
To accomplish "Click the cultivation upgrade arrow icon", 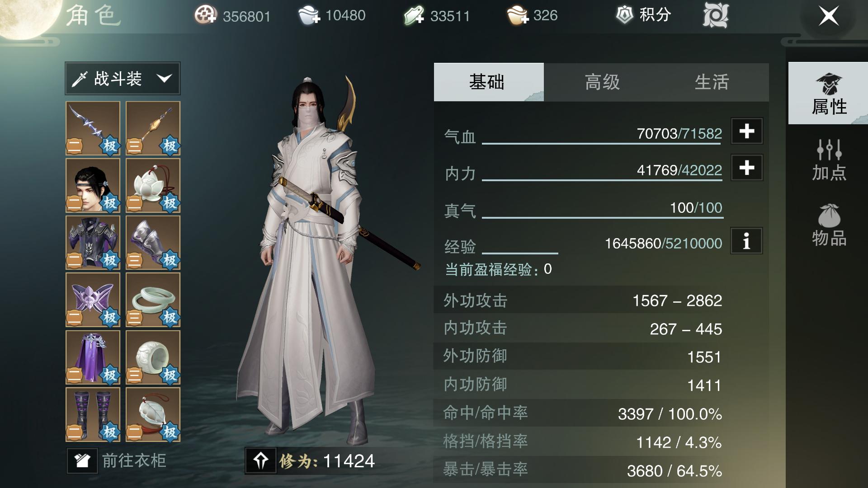I will click(261, 460).
